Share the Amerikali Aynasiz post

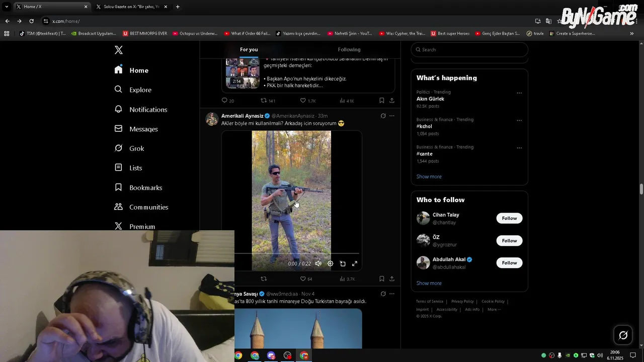point(392,279)
